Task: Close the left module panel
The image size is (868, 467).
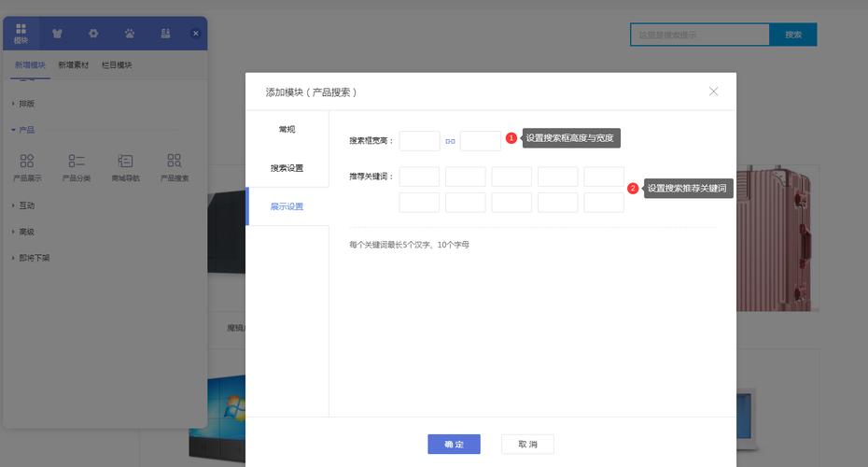Action: (195, 34)
